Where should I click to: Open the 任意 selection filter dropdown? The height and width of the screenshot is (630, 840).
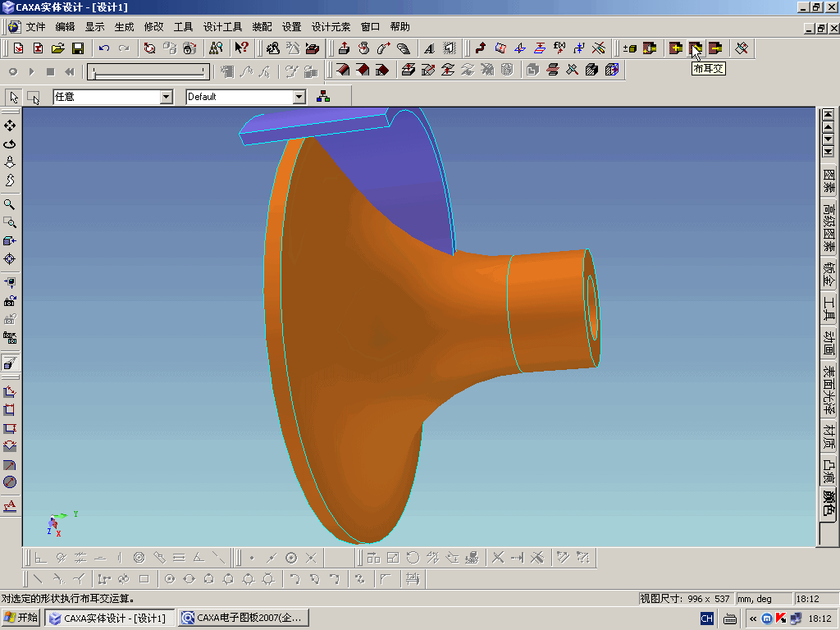(x=166, y=97)
